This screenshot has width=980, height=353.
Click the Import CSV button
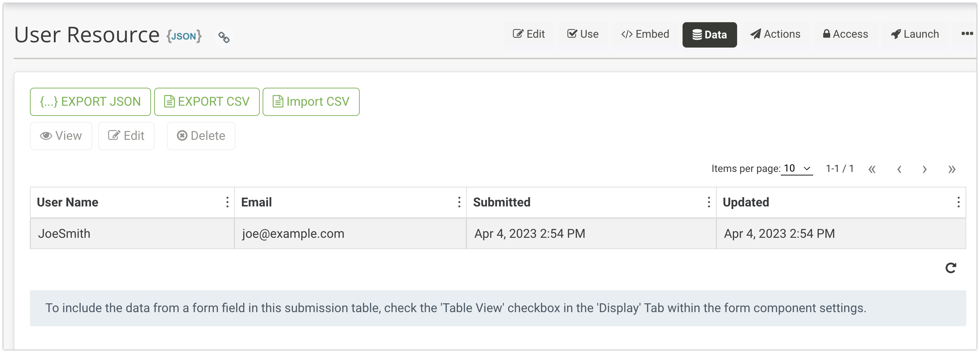pyautogui.click(x=311, y=102)
